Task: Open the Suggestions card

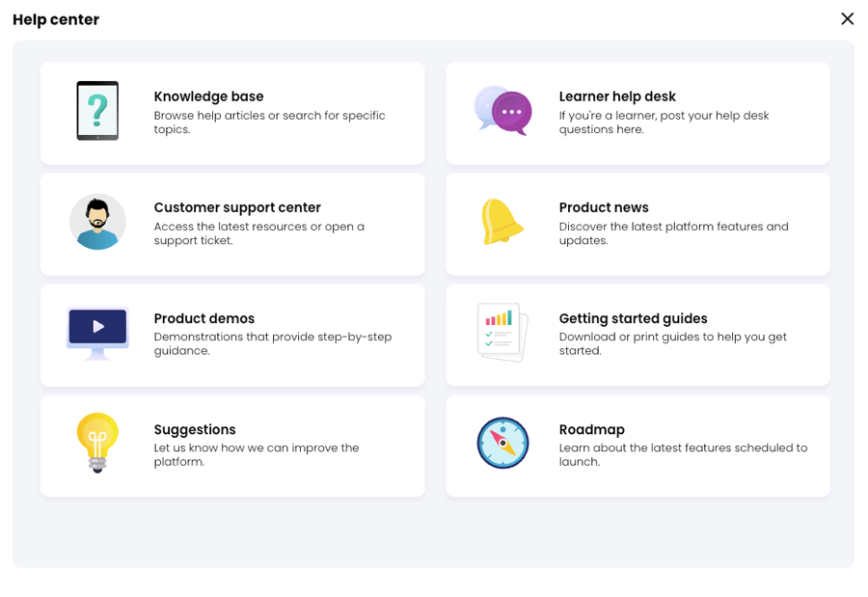Action: 231,445
